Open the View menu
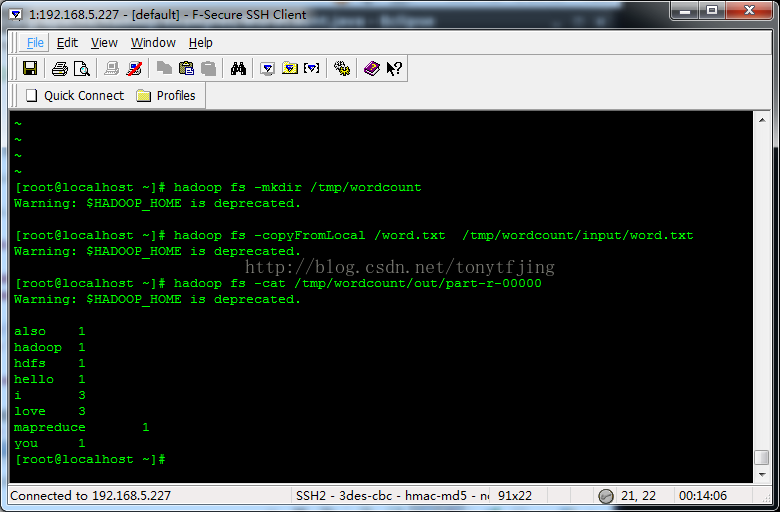This screenshot has width=780, height=512. (104, 43)
